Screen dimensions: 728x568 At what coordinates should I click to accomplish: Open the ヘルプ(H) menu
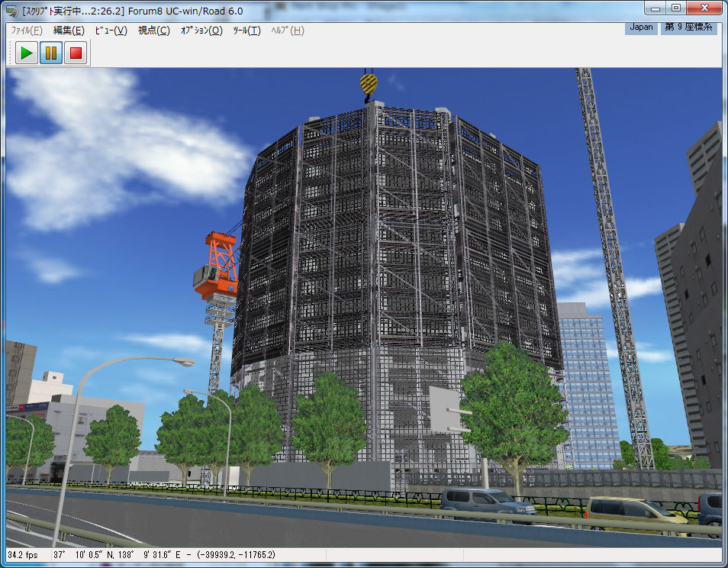[288, 31]
